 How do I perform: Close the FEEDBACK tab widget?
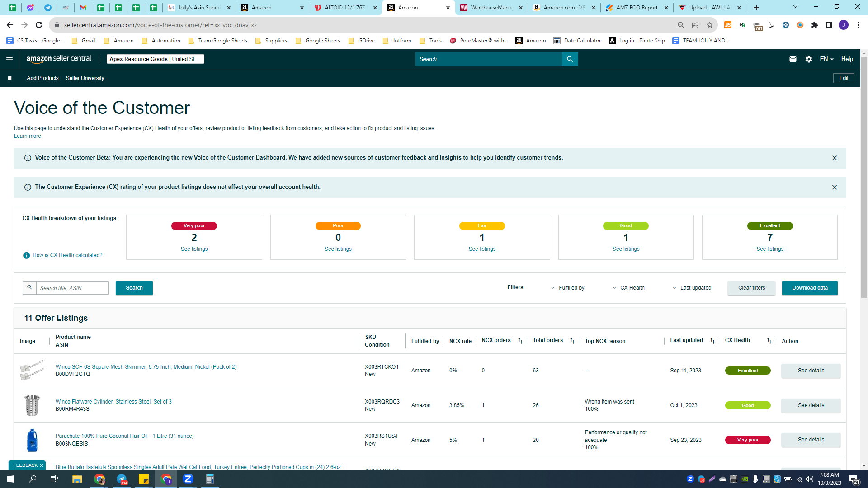[42, 465]
